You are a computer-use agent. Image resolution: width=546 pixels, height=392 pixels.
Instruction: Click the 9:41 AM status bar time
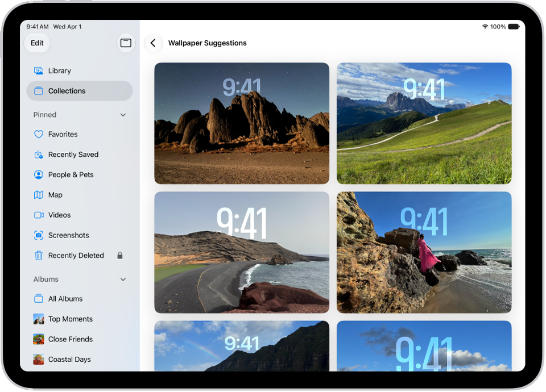point(38,27)
